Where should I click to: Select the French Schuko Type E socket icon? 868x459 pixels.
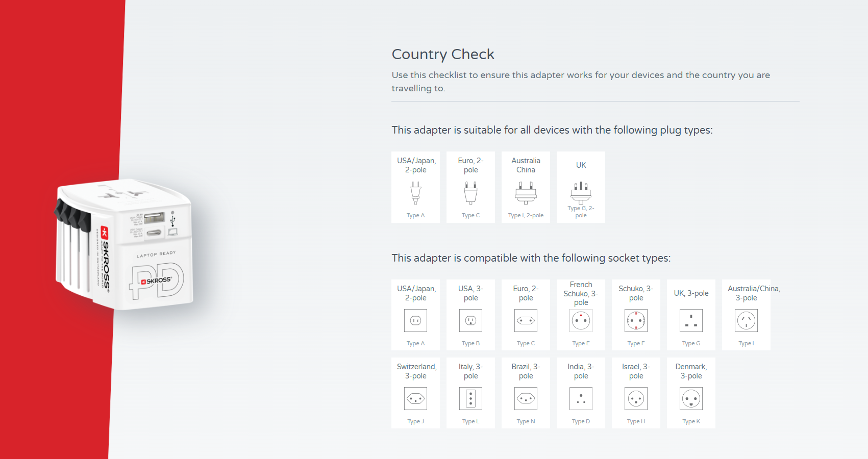[x=581, y=321]
